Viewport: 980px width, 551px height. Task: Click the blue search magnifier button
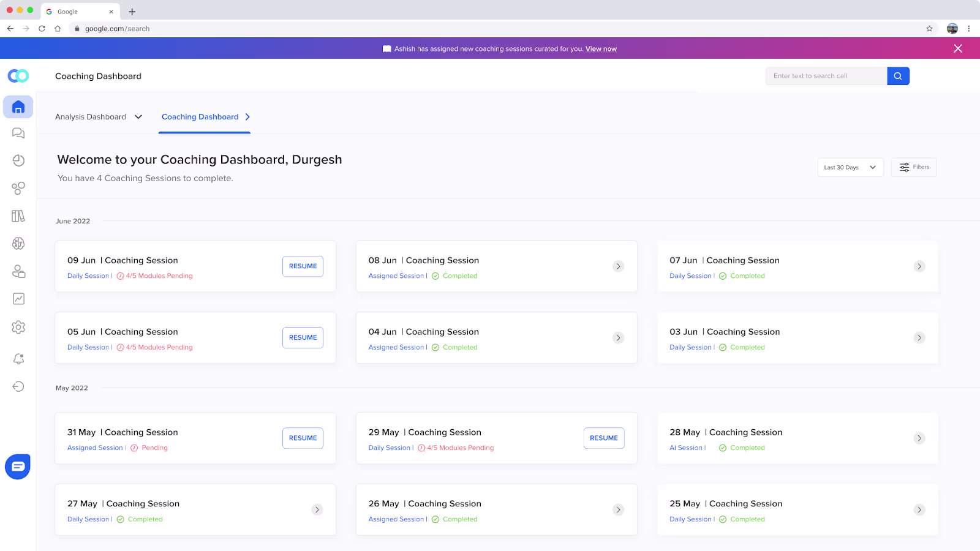(898, 76)
